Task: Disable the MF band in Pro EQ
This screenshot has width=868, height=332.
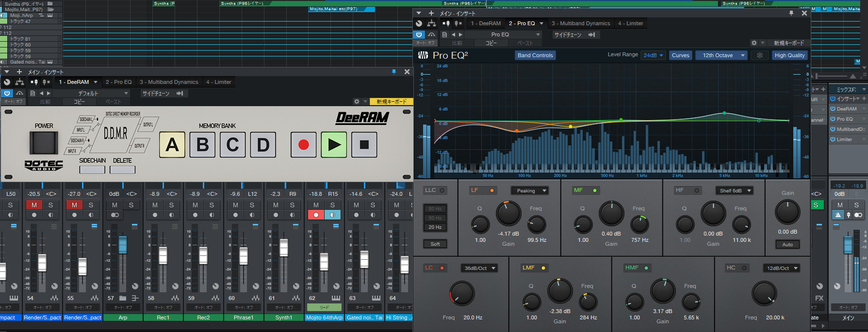Action: click(595, 190)
